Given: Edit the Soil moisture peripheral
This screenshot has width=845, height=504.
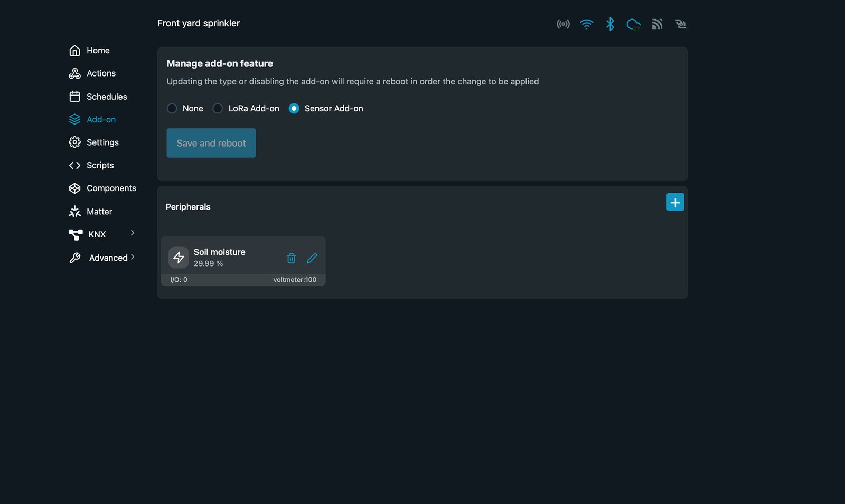Looking at the screenshot, I should pyautogui.click(x=312, y=258).
